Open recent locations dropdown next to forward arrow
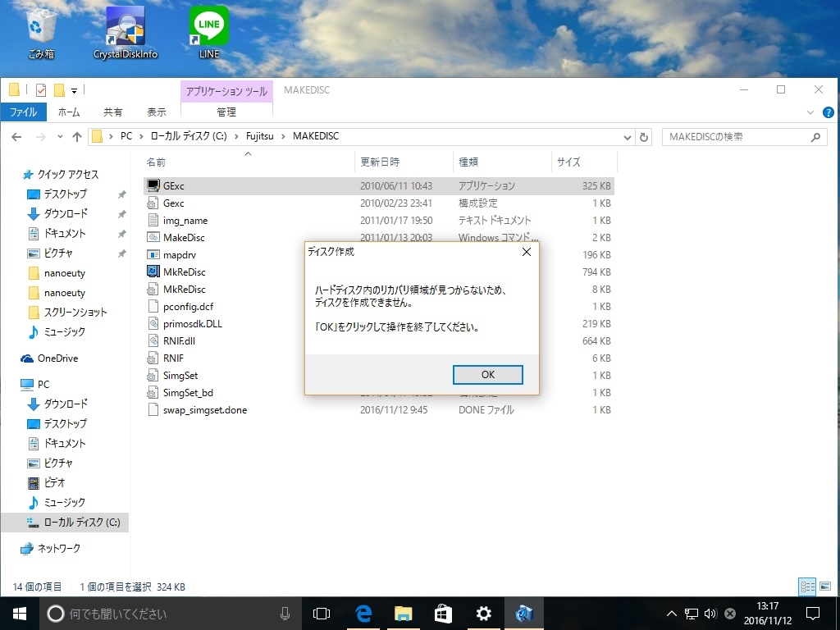Image resolution: width=840 pixels, height=630 pixels. (60, 137)
